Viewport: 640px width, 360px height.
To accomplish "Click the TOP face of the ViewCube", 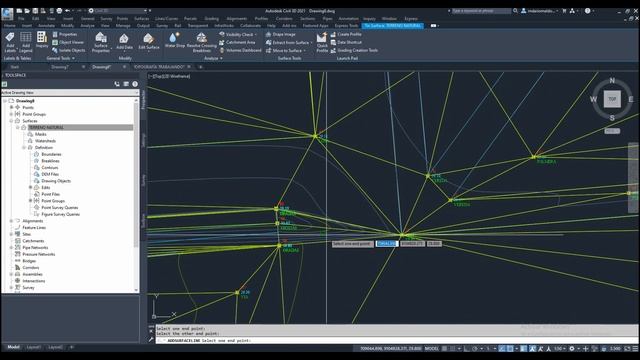I will tap(612, 99).
